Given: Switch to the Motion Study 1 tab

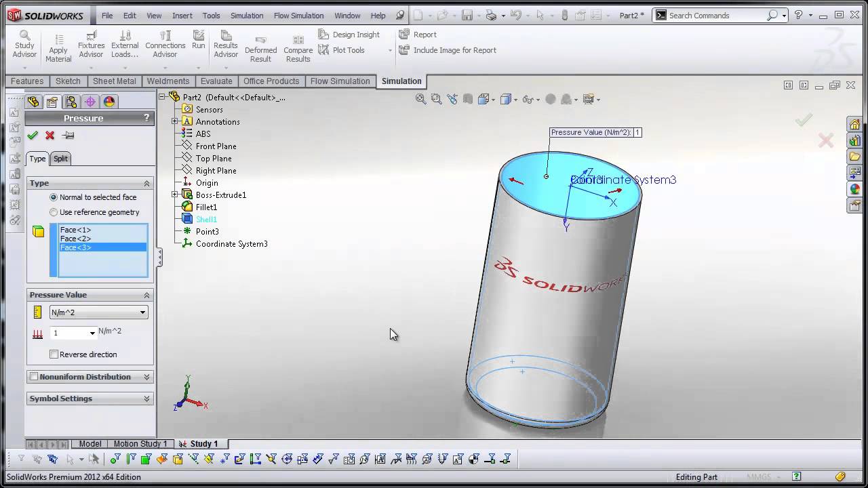Looking at the screenshot, I should 140,444.
